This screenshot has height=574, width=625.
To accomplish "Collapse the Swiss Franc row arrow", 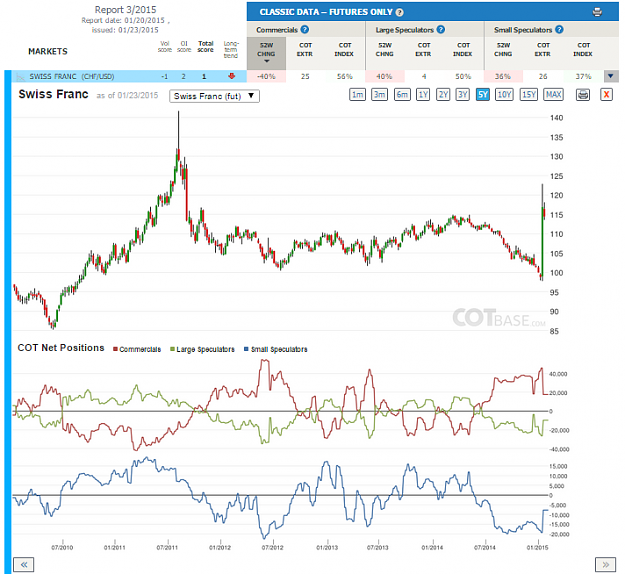I will pos(611,76).
